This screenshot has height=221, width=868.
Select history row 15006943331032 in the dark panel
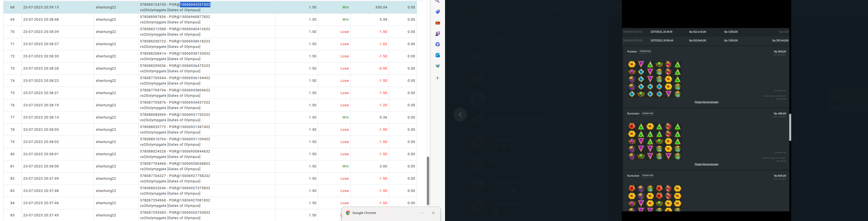pyautogui.click(x=706, y=40)
